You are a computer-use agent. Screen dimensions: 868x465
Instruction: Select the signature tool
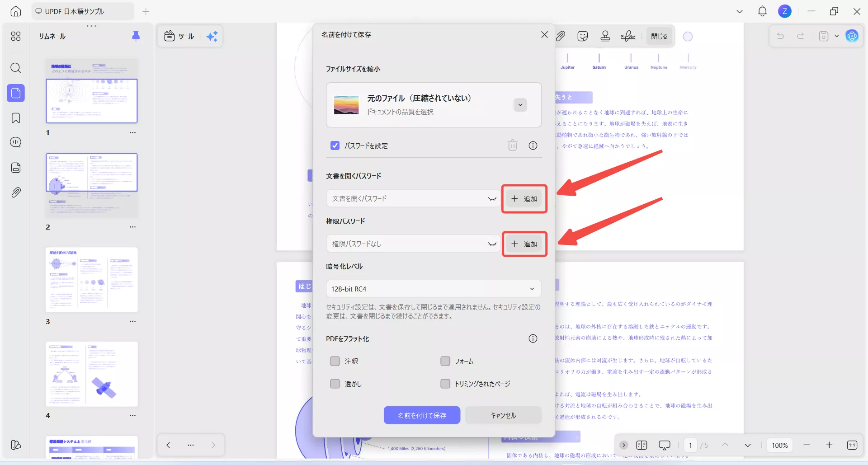tap(627, 36)
